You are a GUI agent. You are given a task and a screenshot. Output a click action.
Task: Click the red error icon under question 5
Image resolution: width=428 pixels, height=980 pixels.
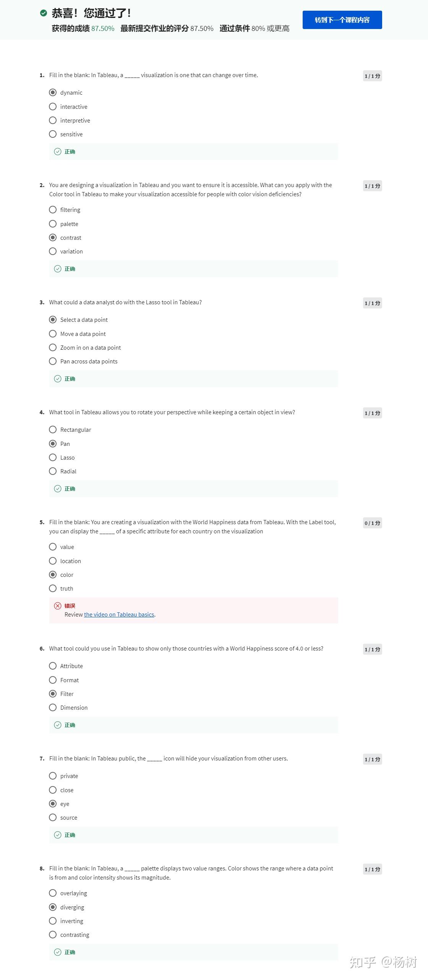pyautogui.click(x=58, y=605)
